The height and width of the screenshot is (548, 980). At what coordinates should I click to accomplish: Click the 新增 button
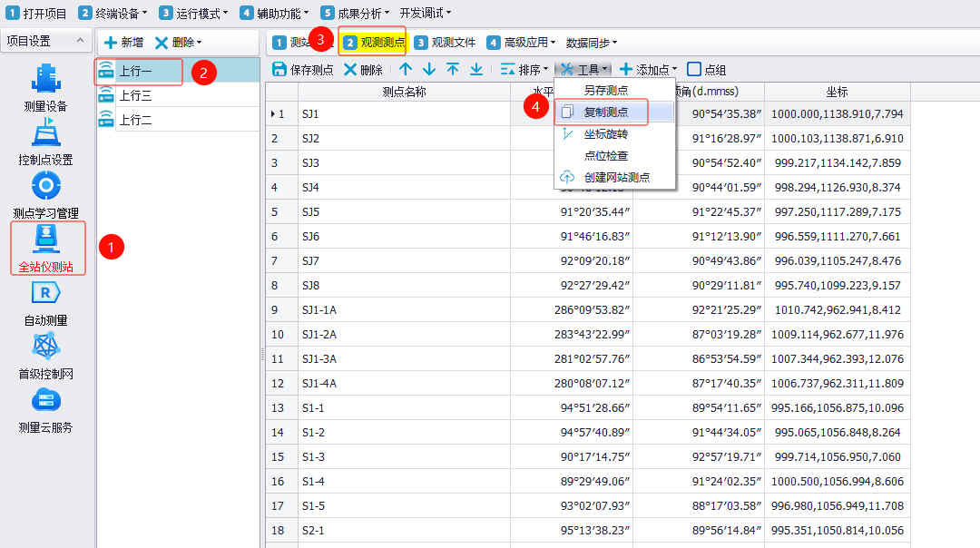(123, 43)
